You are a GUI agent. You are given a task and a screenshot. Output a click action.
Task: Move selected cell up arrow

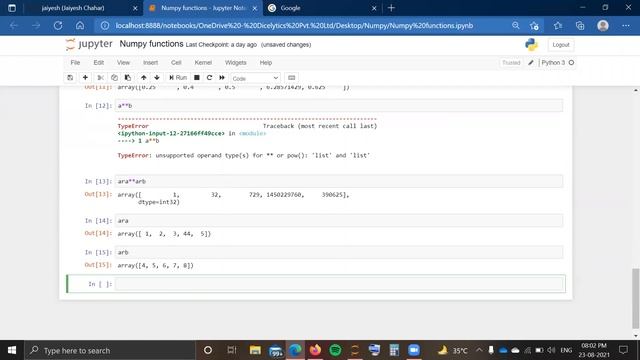(144, 78)
